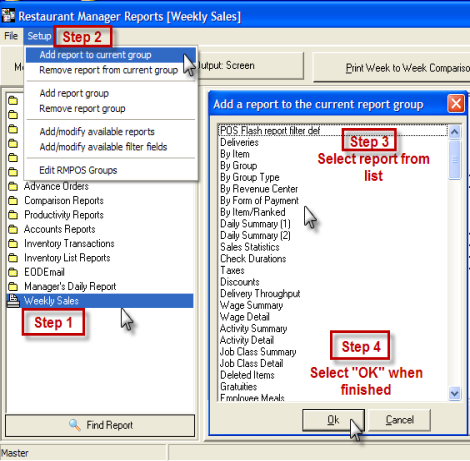This screenshot has width=470, height=461.
Task: Close the Add a report dialog
Action: tap(456, 104)
